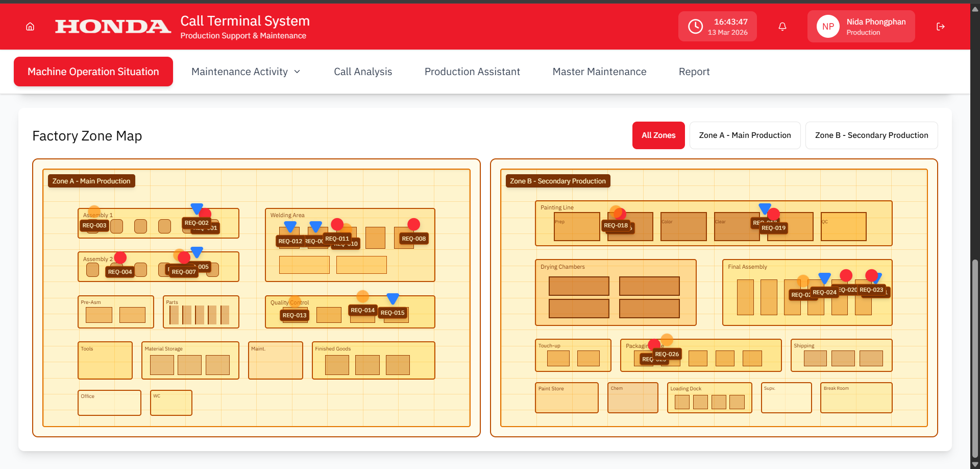Open the notifications bell
The width and height of the screenshot is (980, 469).
(x=782, y=27)
